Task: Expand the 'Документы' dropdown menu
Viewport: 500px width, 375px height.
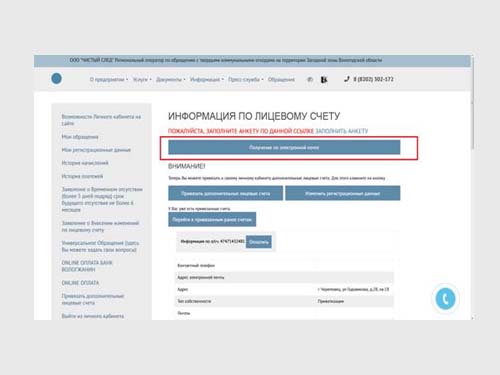Action: click(171, 80)
